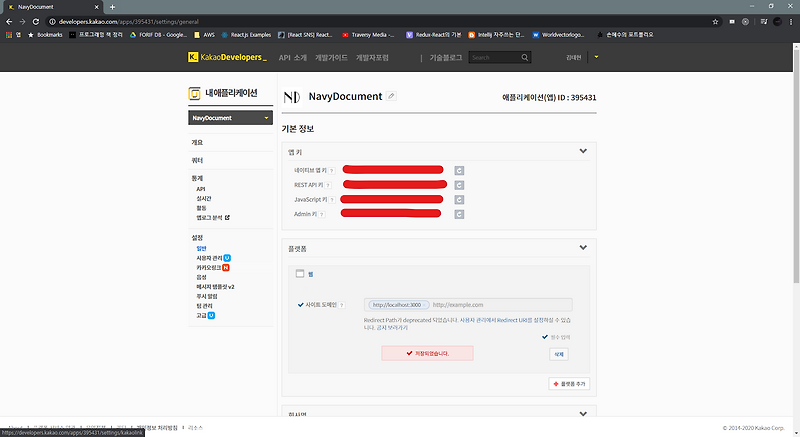This screenshot has height=437, width=800.
Task: Open Chrome menu three dots
Action: pyautogui.click(x=791, y=21)
